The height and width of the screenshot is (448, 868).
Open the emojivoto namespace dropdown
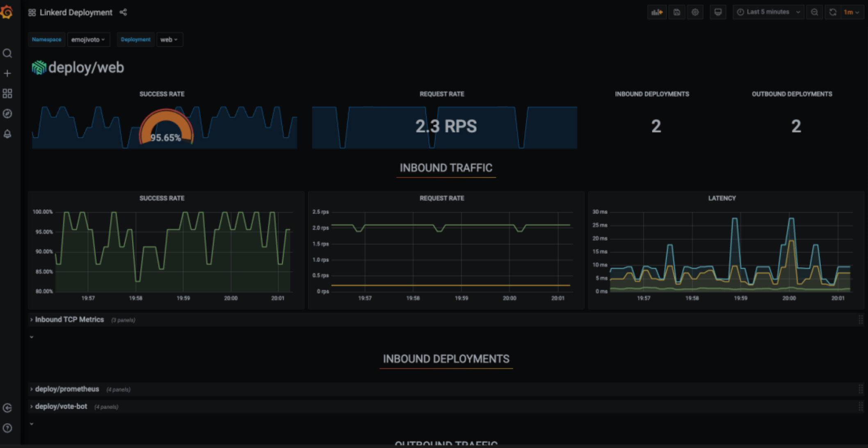click(88, 40)
